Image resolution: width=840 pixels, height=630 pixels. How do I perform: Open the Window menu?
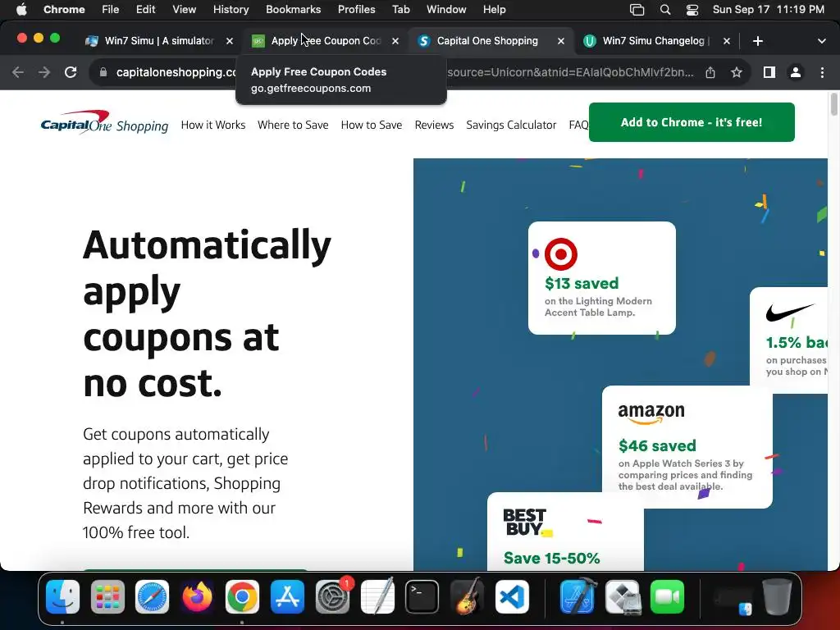446,10
